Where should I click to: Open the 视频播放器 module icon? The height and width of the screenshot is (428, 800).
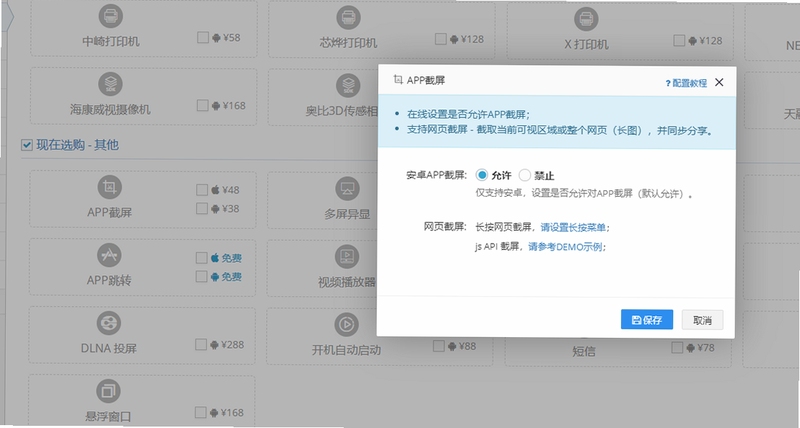347,257
